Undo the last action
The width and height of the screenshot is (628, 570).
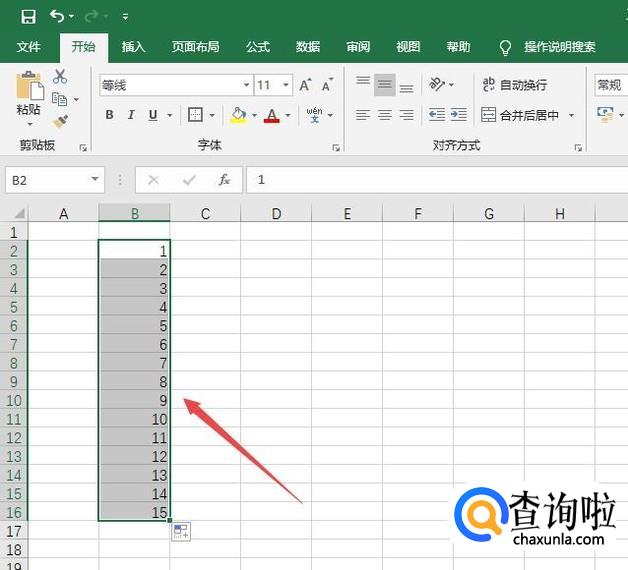[57, 16]
